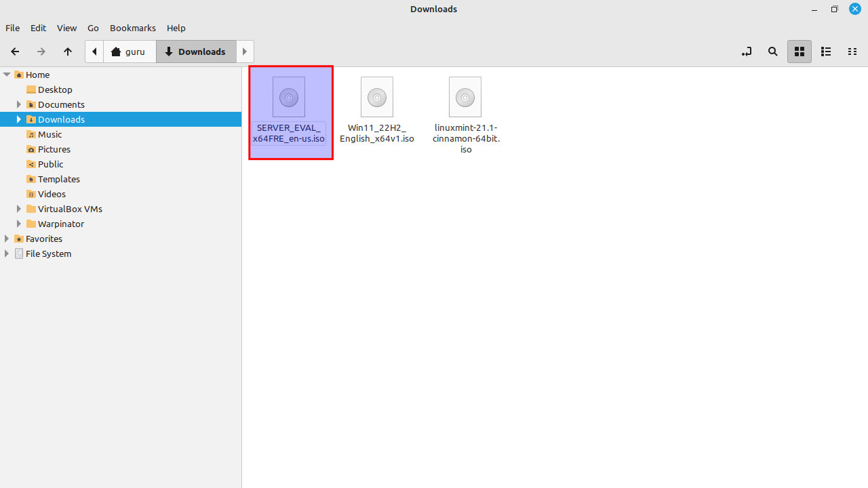Select linuxmint-21.1-cinnamon-64bit.iso file icon

465,97
